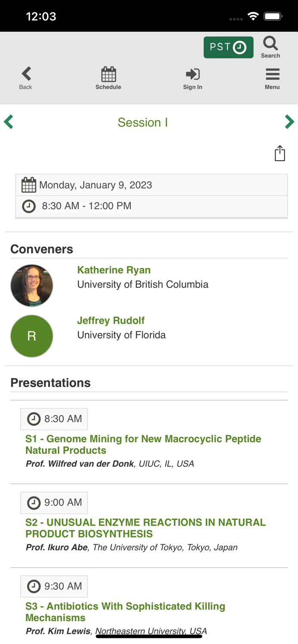Tap the share icon
This screenshot has height=644, width=298.
(x=280, y=153)
